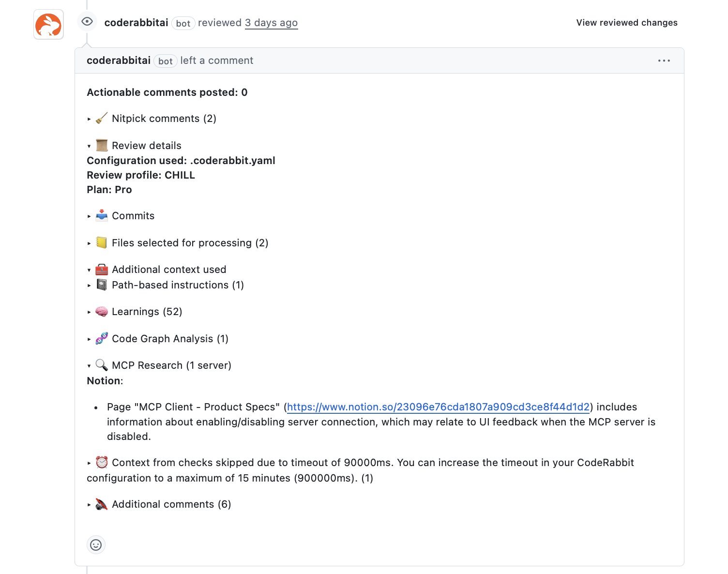Click the magnifying glass MCP Research icon
The width and height of the screenshot is (728, 574).
point(102,365)
